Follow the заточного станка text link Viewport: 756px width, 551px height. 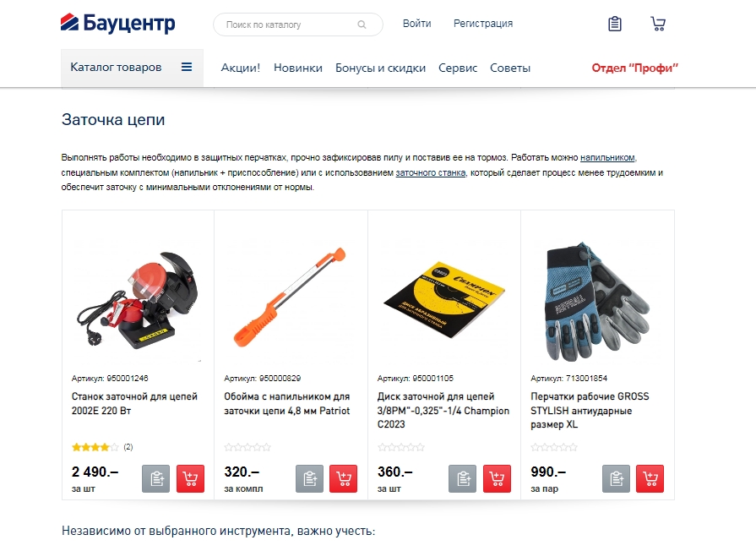click(x=431, y=172)
